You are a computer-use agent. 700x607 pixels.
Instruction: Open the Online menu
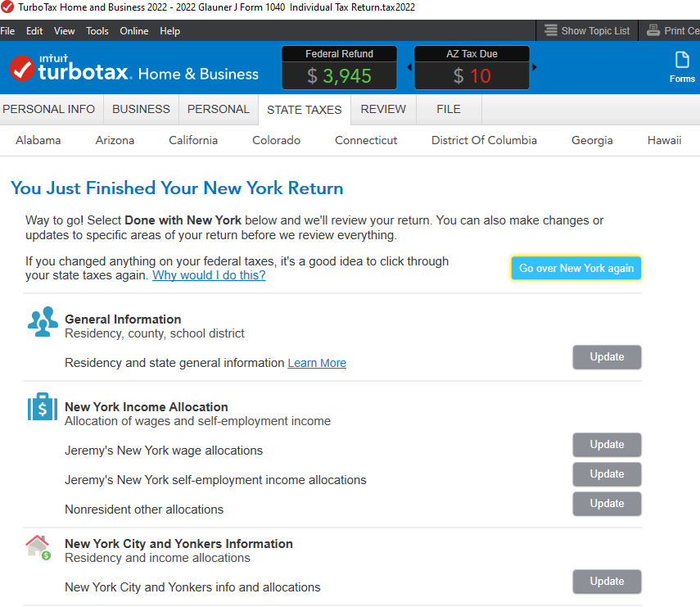coord(134,31)
